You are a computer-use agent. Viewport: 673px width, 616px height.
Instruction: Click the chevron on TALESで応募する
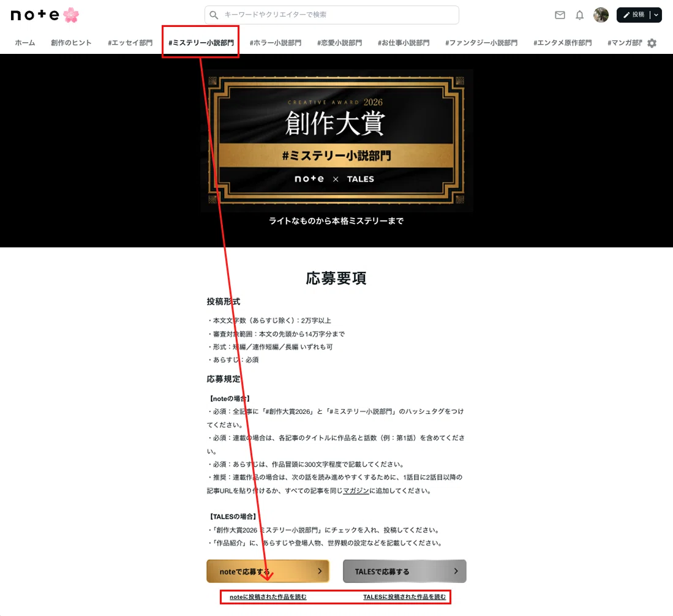tap(456, 571)
